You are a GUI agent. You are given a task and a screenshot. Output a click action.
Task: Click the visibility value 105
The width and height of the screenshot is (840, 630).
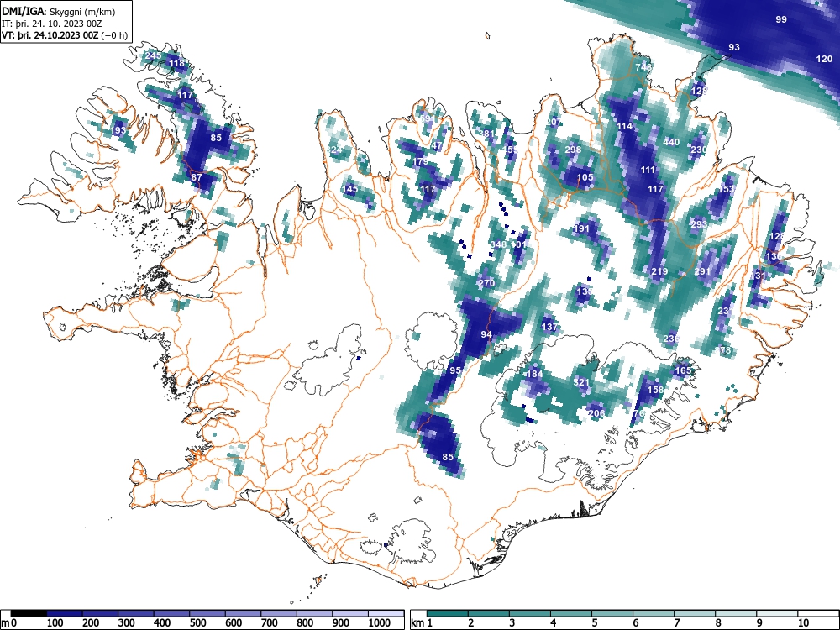[585, 177]
